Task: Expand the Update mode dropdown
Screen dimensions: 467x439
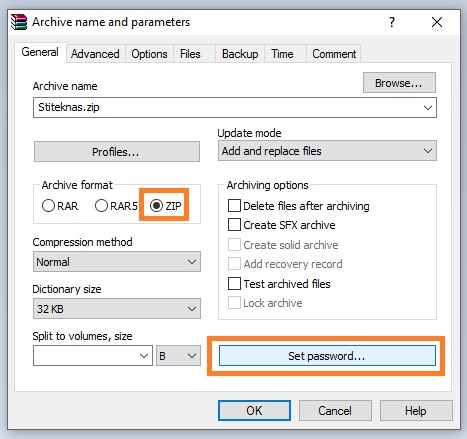Action: click(327, 151)
